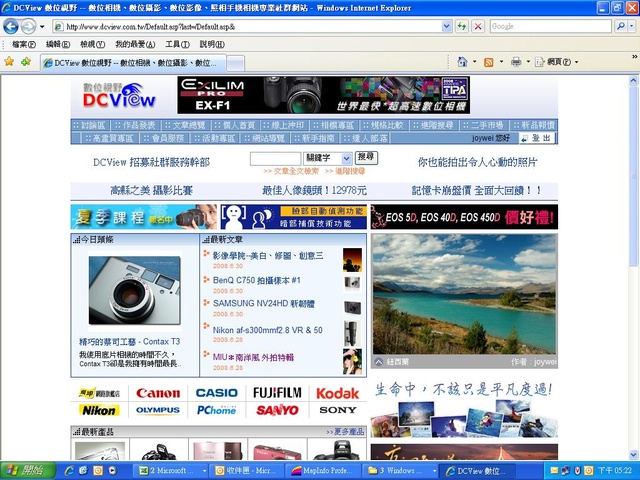Open the EXILIM EX-F1 banner ad
The width and height of the screenshot is (640, 480).
pos(323,95)
